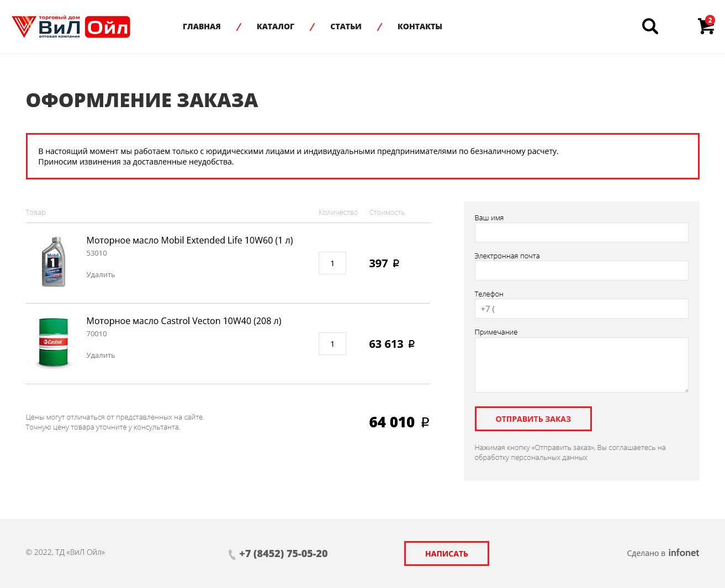Select СТАТЬИ in the top navigation
Screen dimensions: 725x588
point(346,26)
